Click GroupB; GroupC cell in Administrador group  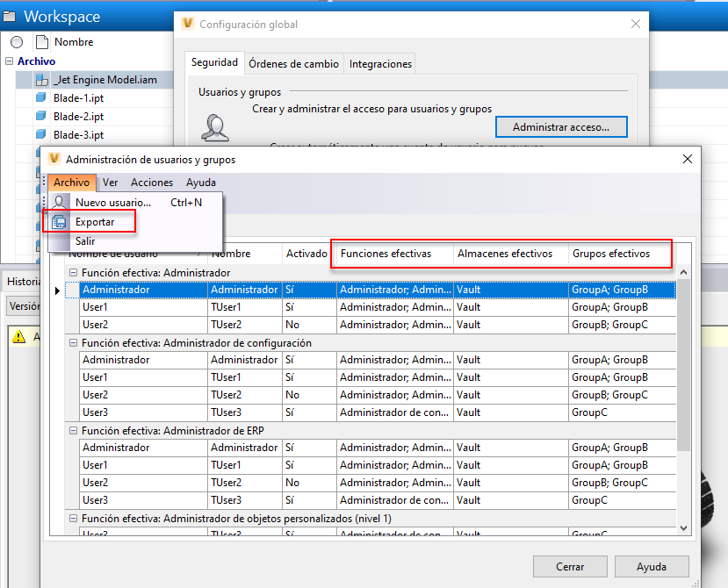[622, 325]
